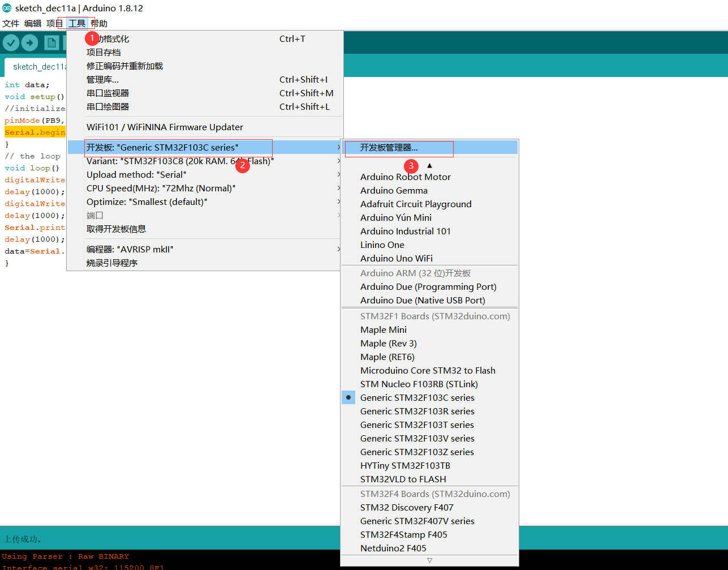This screenshot has height=570, width=728.
Task: Select Arduino Industrial 101 board
Action: pos(430,231)
